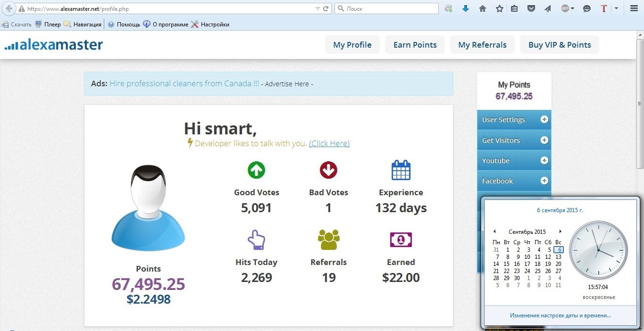644x331 pixels.
Task: Expand the User Settings sidebar section
Action: (544, 120)
